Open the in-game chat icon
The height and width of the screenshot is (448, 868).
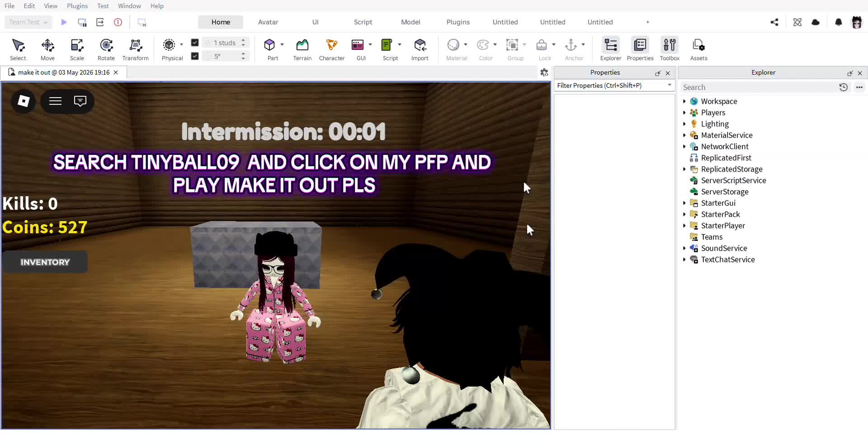pyautogui.click(x=80, y=101)
